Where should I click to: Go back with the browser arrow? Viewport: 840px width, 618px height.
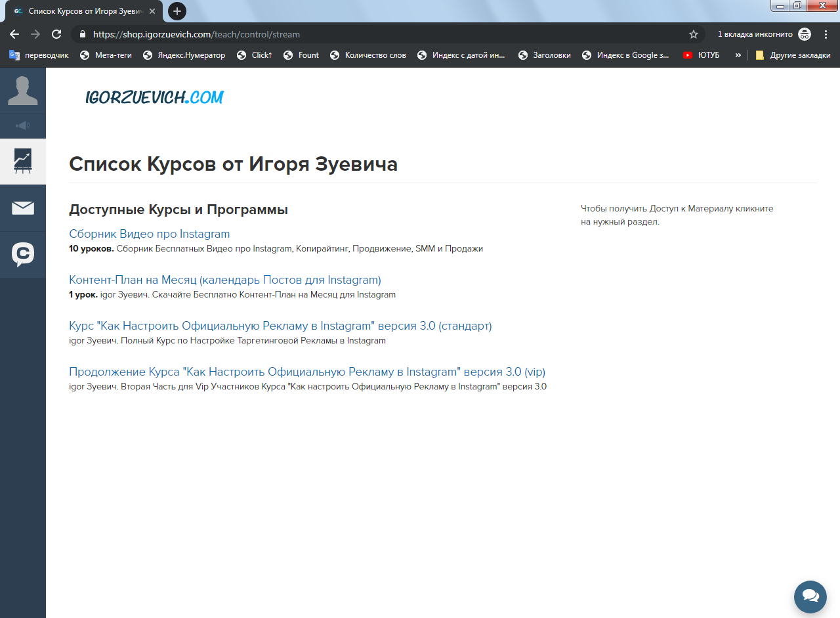coord(14,34)
